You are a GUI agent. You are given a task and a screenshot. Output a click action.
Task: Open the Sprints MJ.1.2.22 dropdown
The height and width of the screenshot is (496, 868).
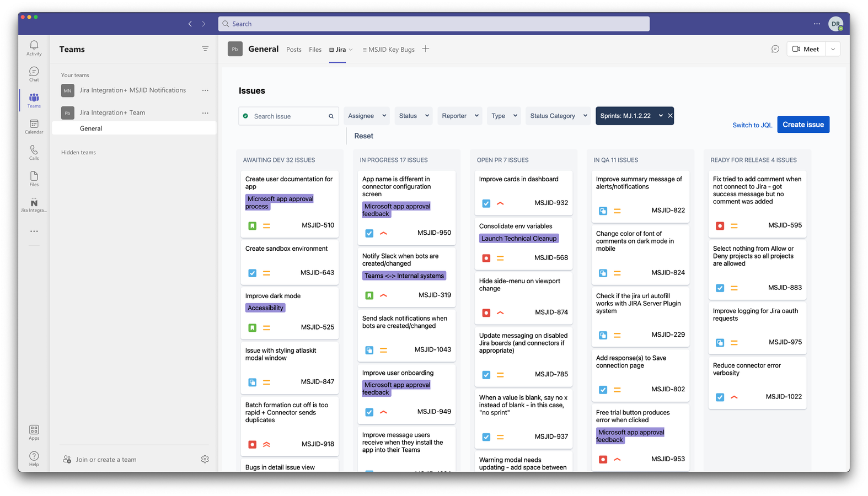point(661,116)
